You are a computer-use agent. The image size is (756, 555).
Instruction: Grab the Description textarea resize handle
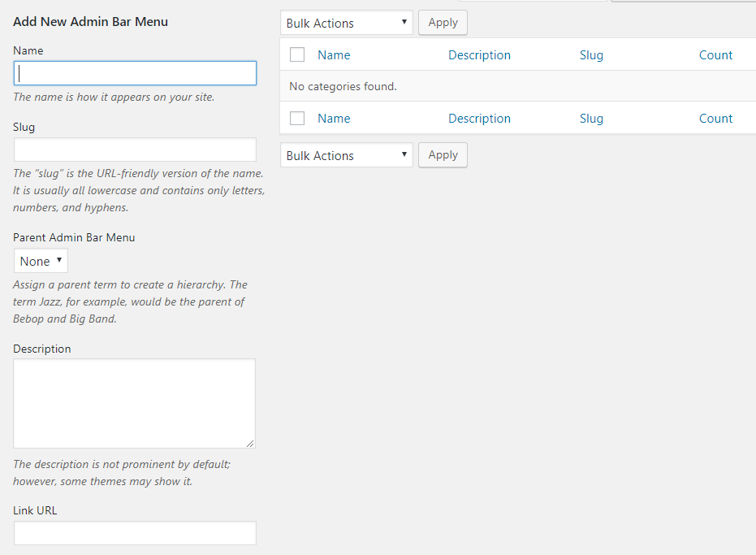[x=250, y=443]
